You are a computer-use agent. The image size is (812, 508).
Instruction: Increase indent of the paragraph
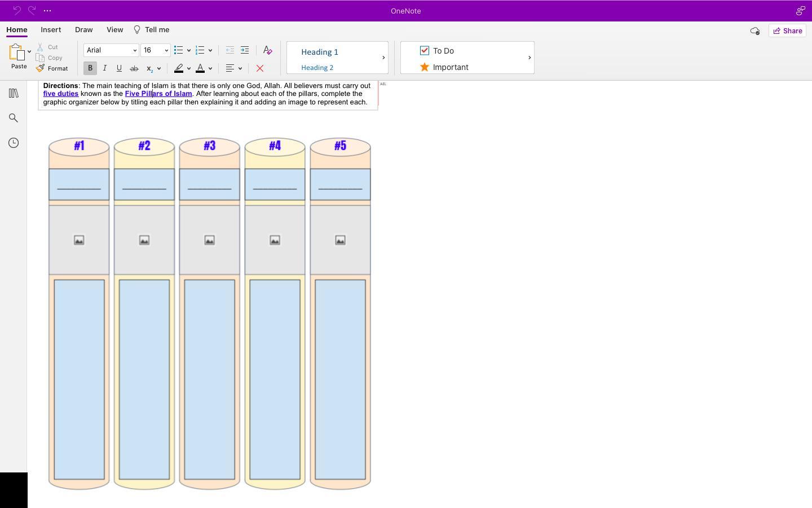point(245,50)
